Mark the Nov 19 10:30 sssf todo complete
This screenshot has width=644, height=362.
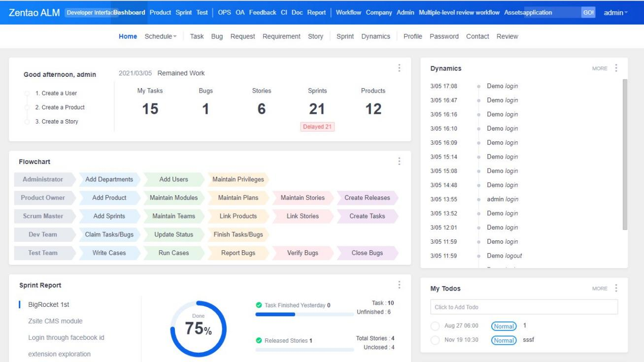pos(435,340)
